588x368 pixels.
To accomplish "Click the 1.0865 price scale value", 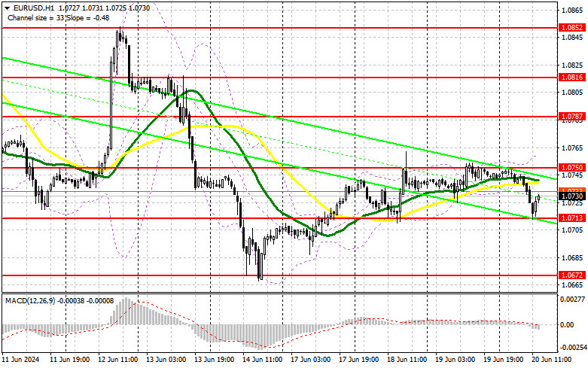I will pyautogui.click(x=572, y=10).
